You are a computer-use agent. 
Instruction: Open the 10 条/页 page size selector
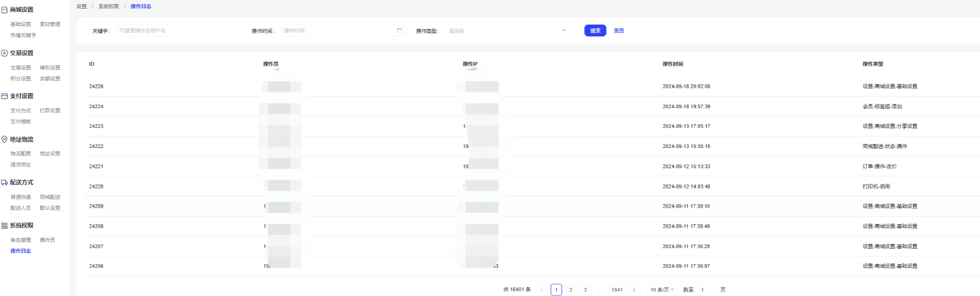pyautogui.click(x=662, y=290)
